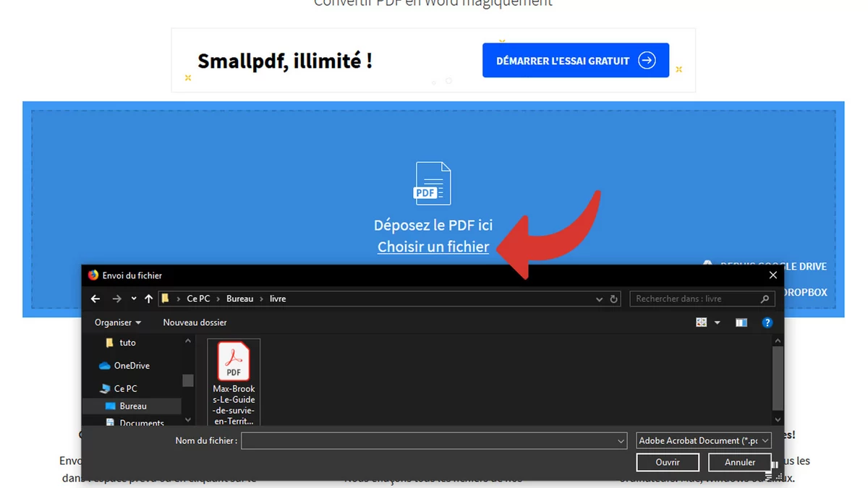Select 'Ce PC' in the breadcrumb path
The width and height of the screenshot is (868, 488).
coord(198,299)
